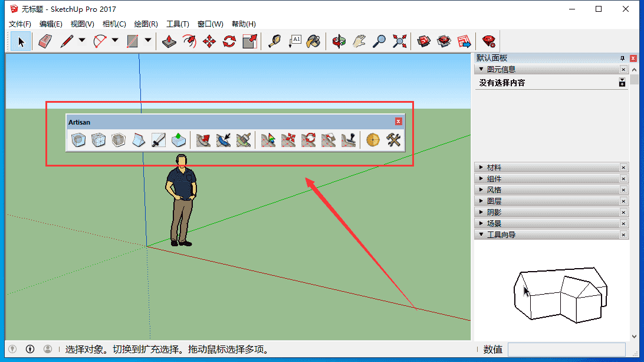Choose the Zoom magnifier tool
This screenshot has width=644, height=362.
pos(379,41)
